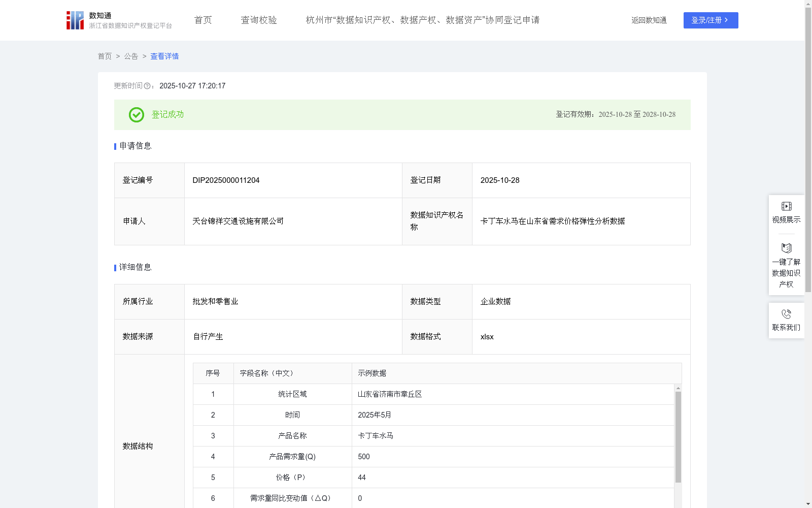Click 需求量同比变动值（△Q）field cell
The height and width of the screenshot is (508, 812).
point(292,498)
